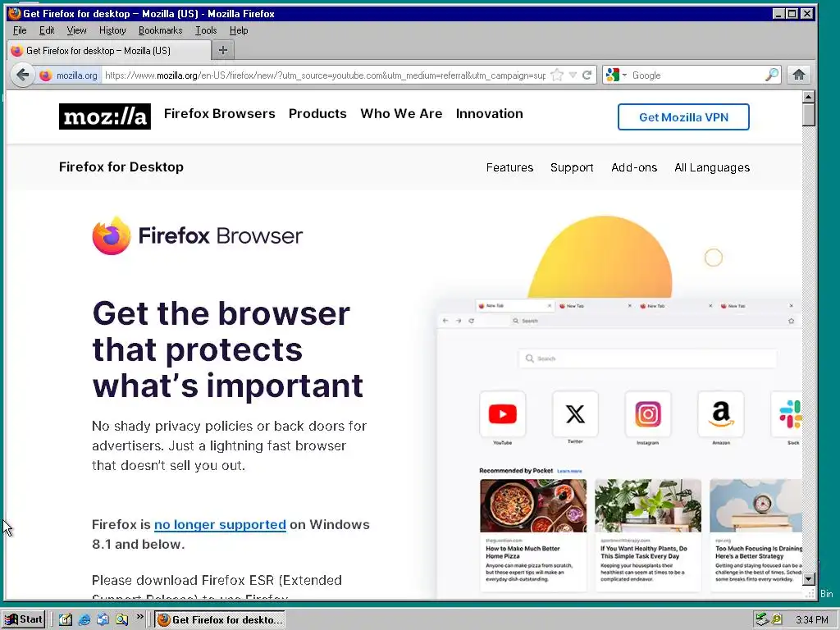Click the Learn more Pocket link
This screenshot has height=630, width=840.
click(569, 471)
